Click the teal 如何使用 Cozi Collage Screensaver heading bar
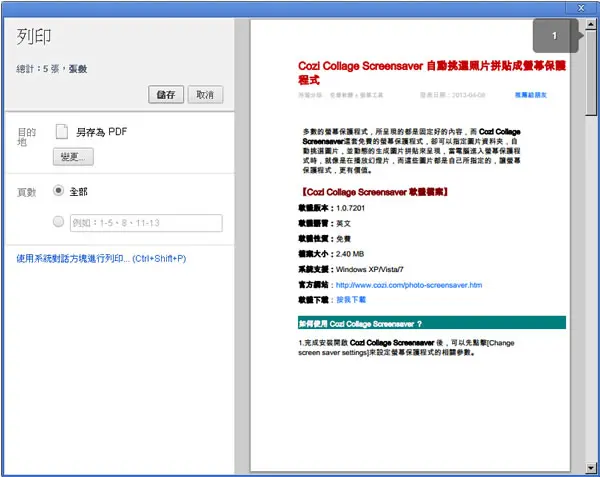Viewport: 600px width, 477px height. click(432, 323)
